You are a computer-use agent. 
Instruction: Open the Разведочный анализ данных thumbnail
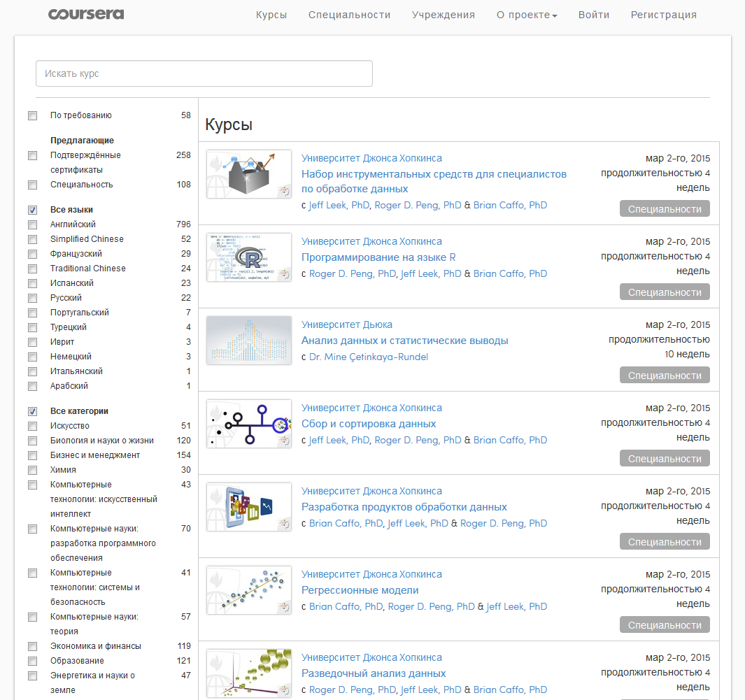pos(249,673)
